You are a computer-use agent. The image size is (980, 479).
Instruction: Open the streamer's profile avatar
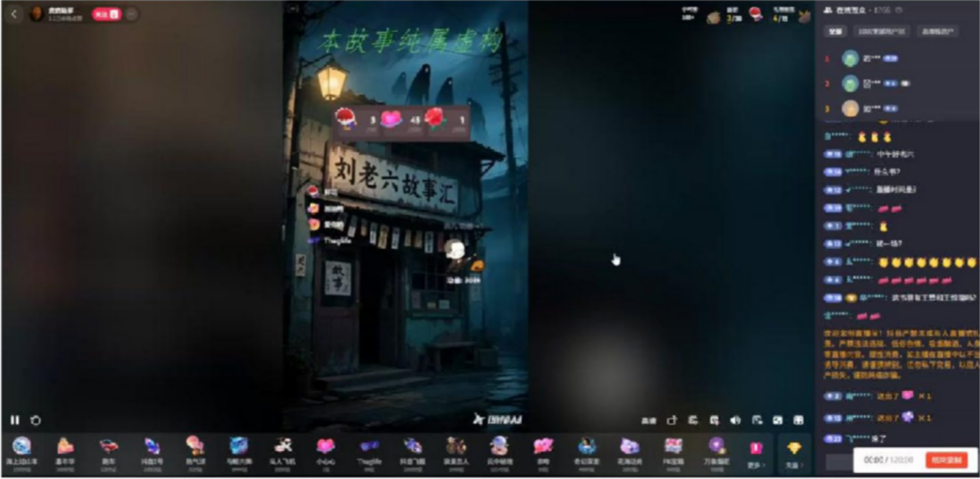(x=38, y=15)
